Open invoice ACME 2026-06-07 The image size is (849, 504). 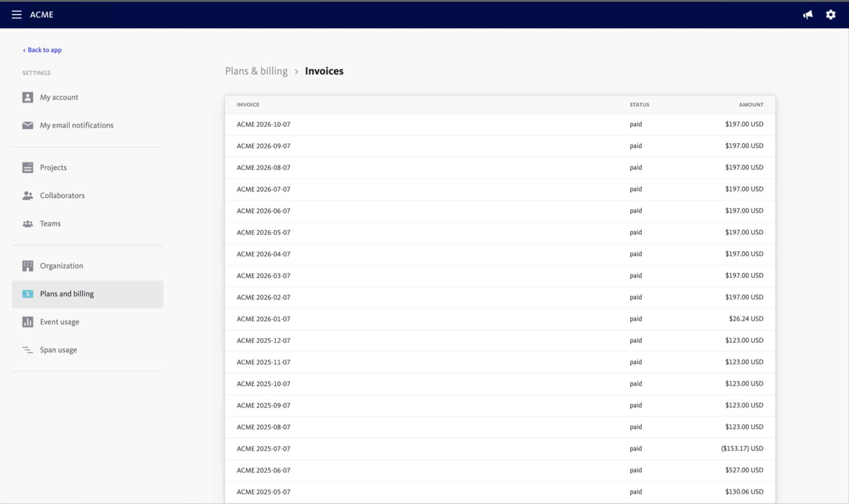[x=264, y=211]
